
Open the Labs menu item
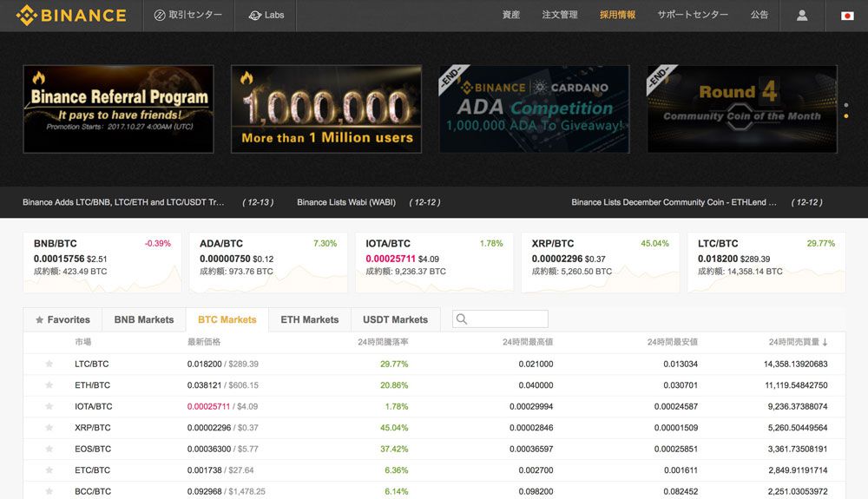[266, 15]
